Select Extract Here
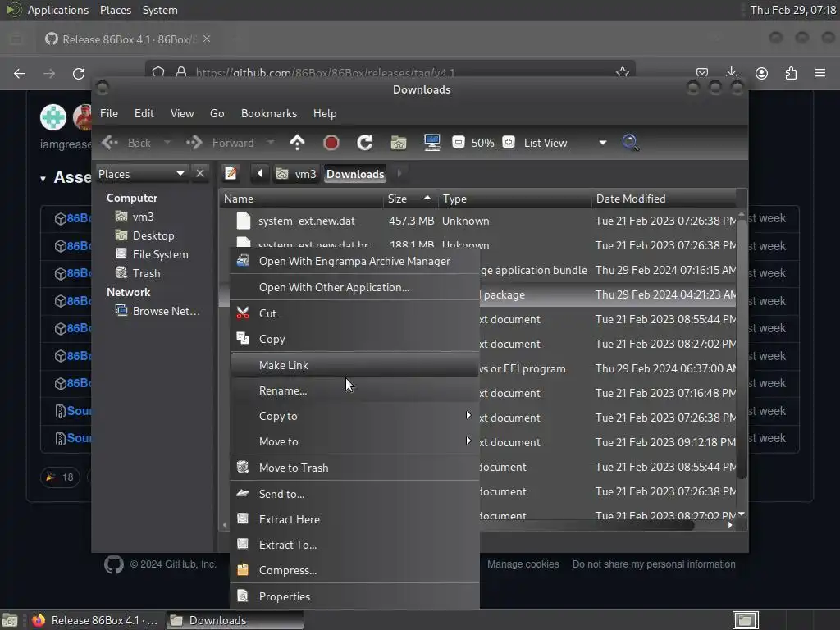 (354, 519)
